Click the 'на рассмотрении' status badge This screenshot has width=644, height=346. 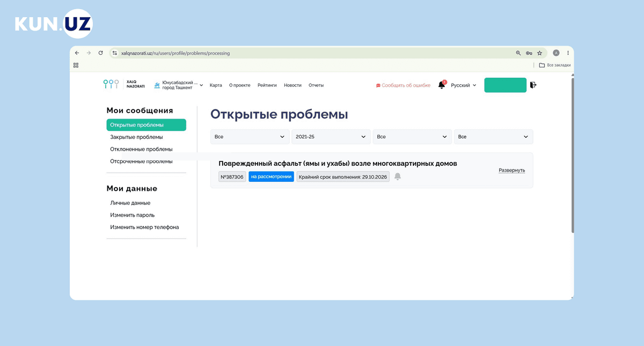(x=271, y=176)
